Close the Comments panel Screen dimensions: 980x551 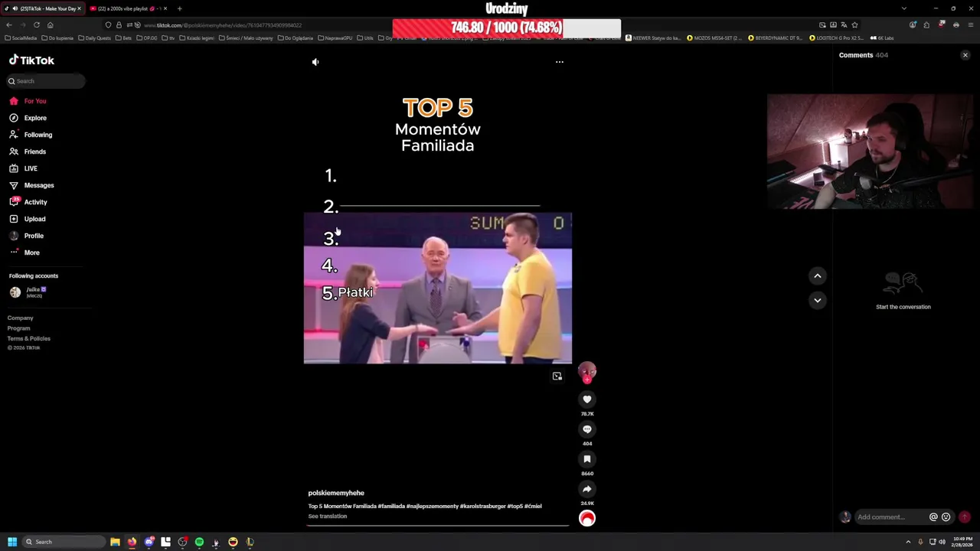965,55
